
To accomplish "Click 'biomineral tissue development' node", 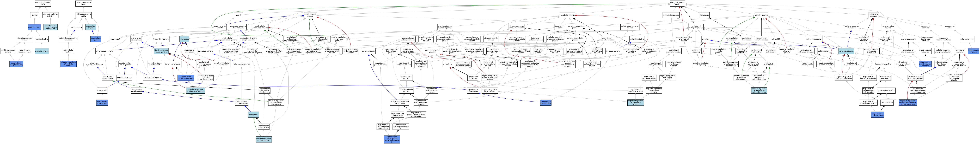I will [x=161, y=51].
